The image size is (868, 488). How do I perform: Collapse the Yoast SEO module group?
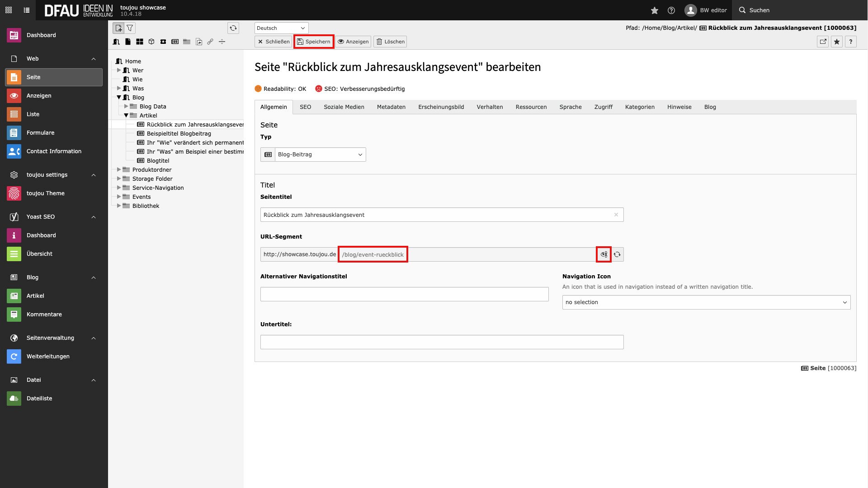coord(94,217)
